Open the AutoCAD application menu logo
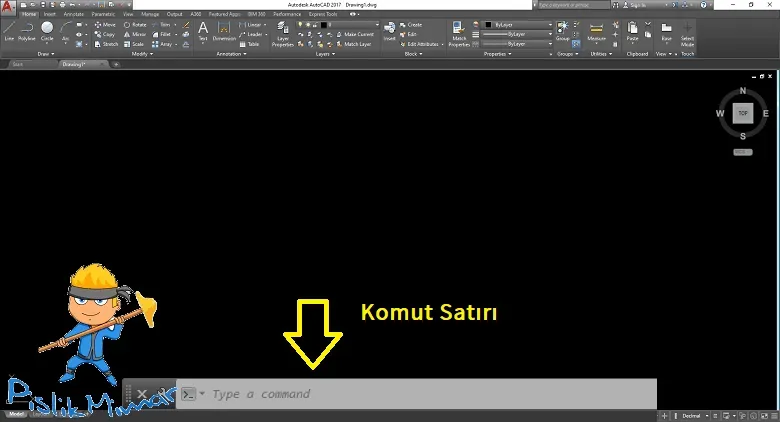 pos(7,7)
